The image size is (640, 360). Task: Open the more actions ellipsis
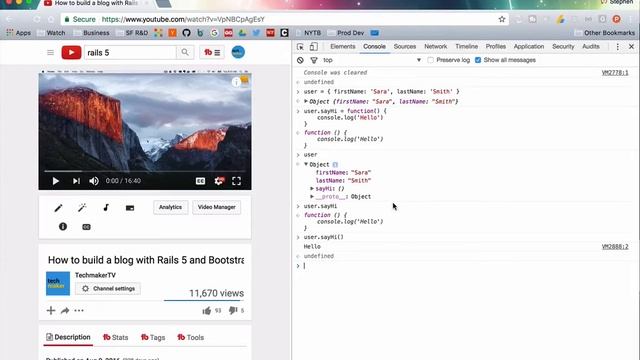[79, 311]
